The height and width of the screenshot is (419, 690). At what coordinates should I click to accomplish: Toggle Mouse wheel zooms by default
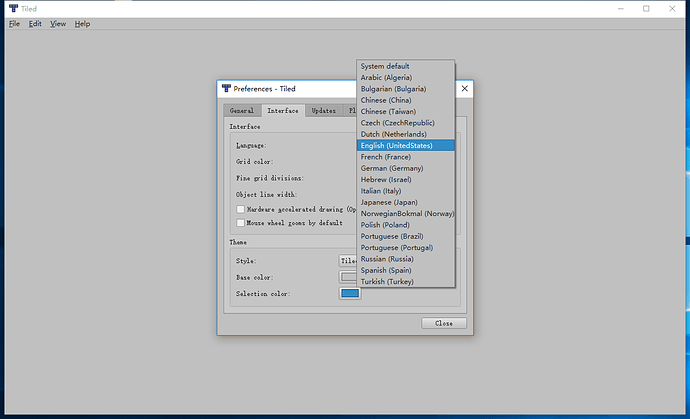tap(240, 223)
